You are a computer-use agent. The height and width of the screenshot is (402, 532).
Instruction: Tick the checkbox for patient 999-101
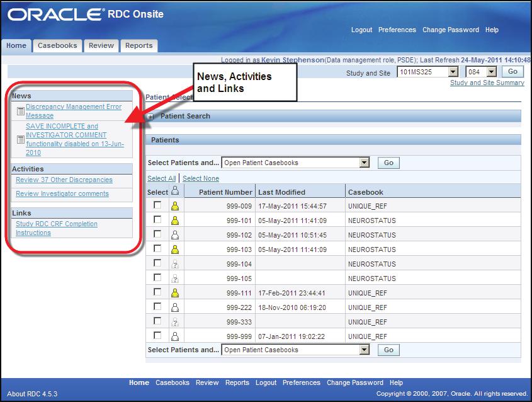coord(157,220)
